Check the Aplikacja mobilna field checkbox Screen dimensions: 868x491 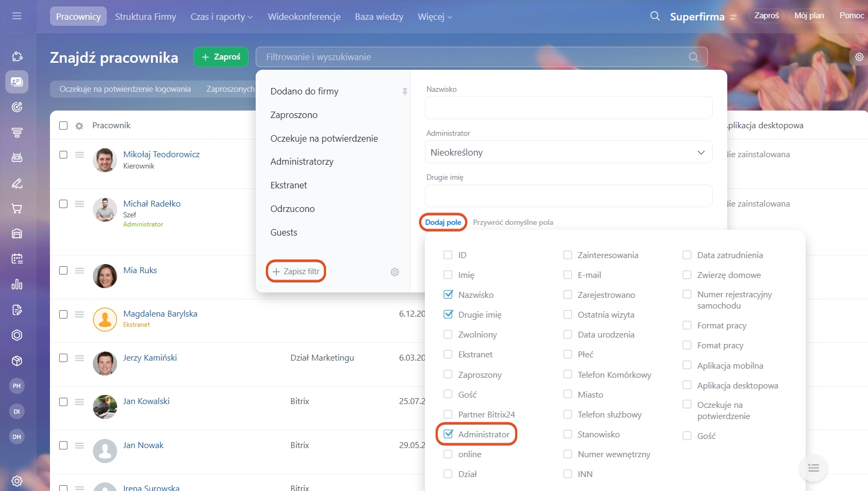point(687,365)
